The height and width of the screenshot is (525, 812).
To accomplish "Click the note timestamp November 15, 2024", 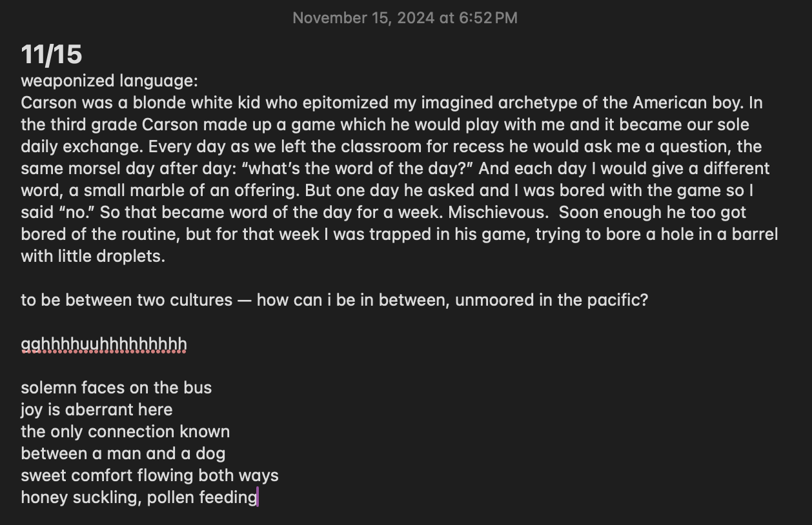I will pyautogui.click(x=405, y=18).
